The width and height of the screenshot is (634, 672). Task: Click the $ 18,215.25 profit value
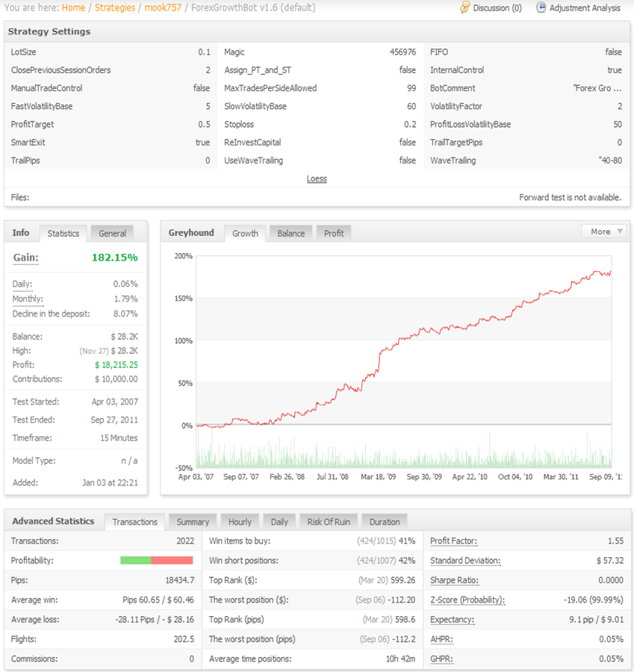pyautogui.click(x=116, y=364)
